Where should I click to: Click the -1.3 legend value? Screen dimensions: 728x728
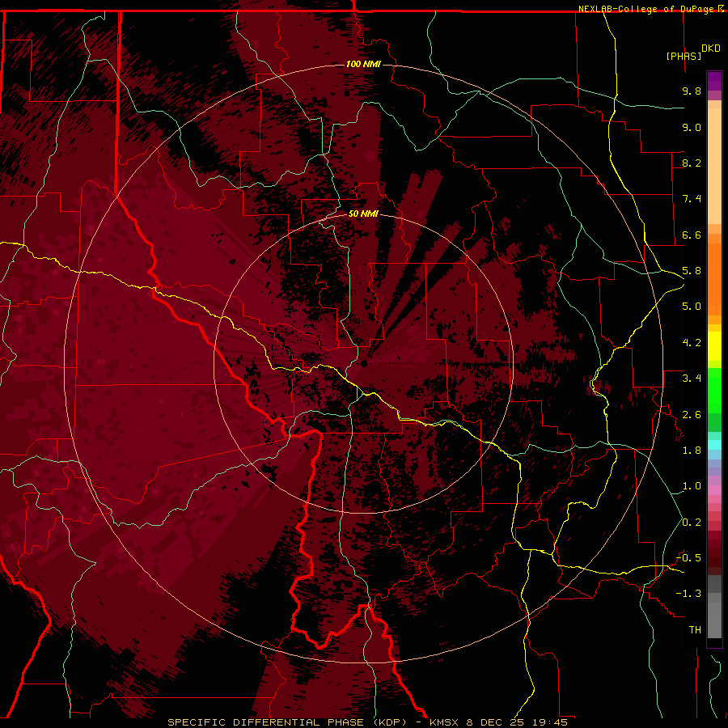tap(688, 594)
